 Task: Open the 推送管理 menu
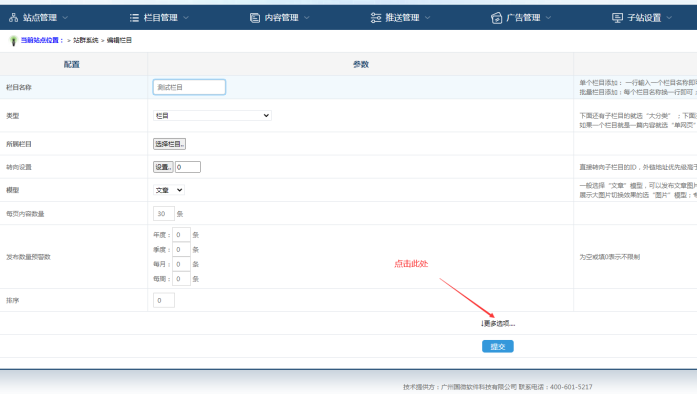402,18
